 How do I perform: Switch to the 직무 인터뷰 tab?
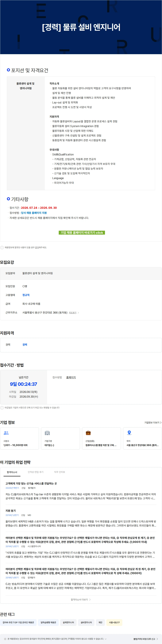click(x=60, y=472)
